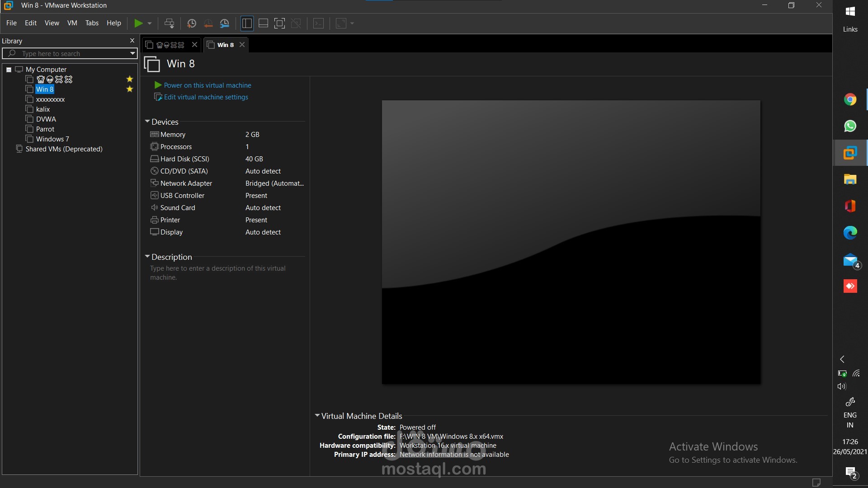The width and height of the screenshot is (868, 488).
Task: Open the Tabs menu
Action: tap(92, 23)
